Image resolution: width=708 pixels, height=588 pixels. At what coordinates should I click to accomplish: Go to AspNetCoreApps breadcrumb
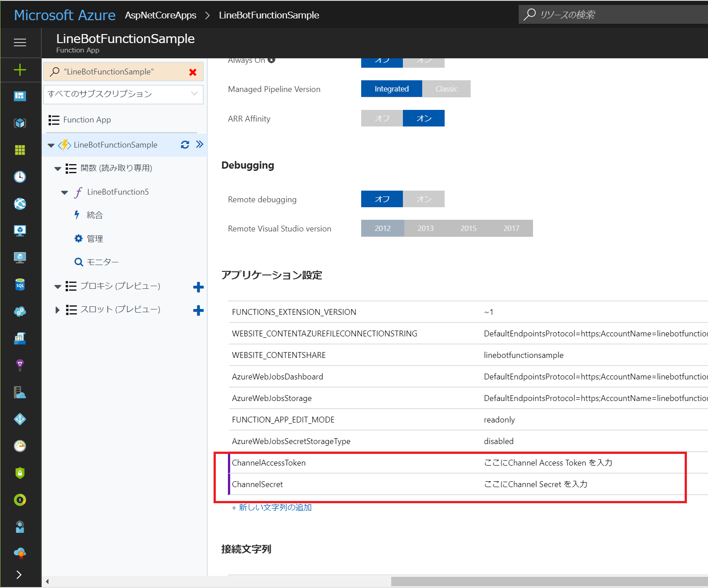point(161,15)
